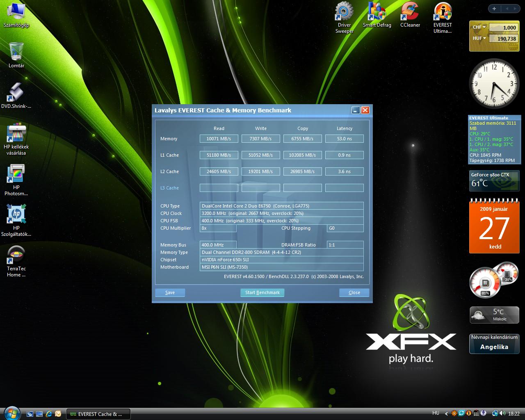Select the EVEREST Ultimate desktop shortcut
The width and height of the screenshot is (525, 420).
(443, 17)
